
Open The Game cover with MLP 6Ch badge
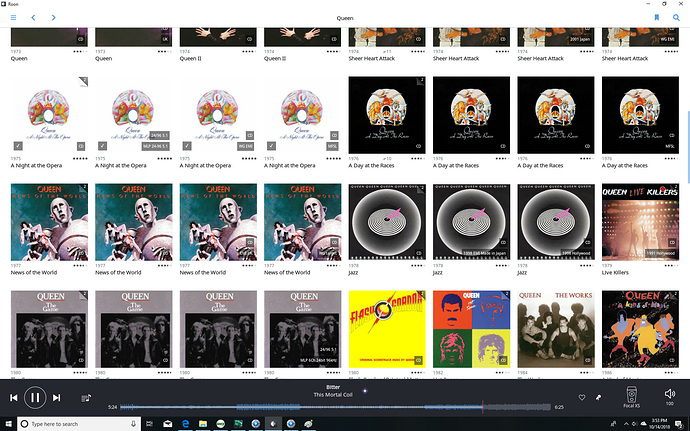point(302,329)
